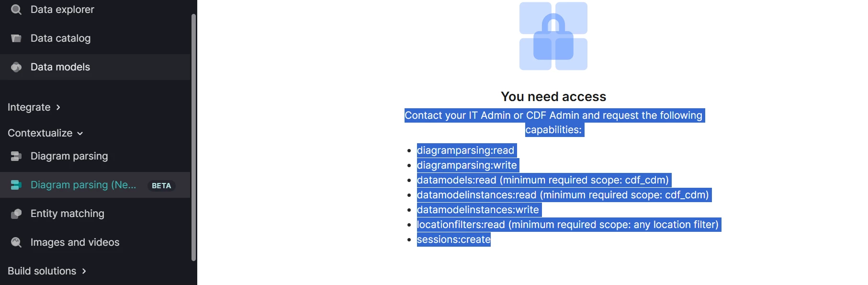Image resolution: width=868 pixels, height=285 pixels.
Task: Open Data explorer from sidebar
Action: [x=62, y=10]
